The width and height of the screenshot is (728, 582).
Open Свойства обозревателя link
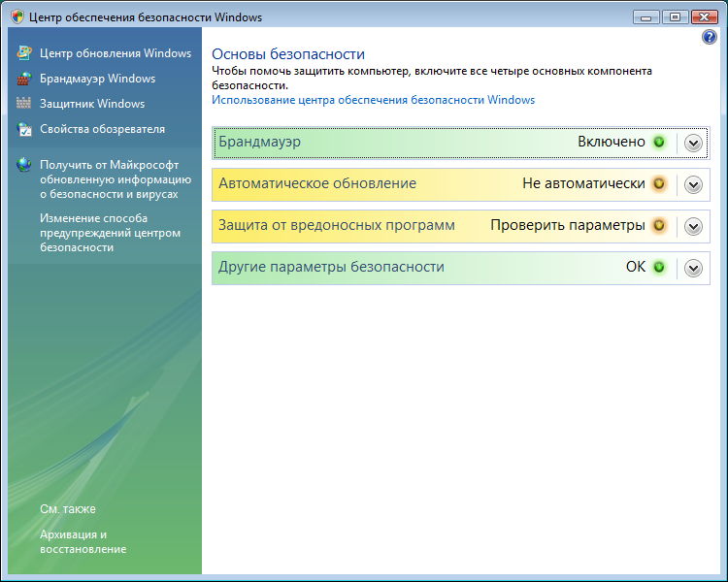click(x=102, y=129)
